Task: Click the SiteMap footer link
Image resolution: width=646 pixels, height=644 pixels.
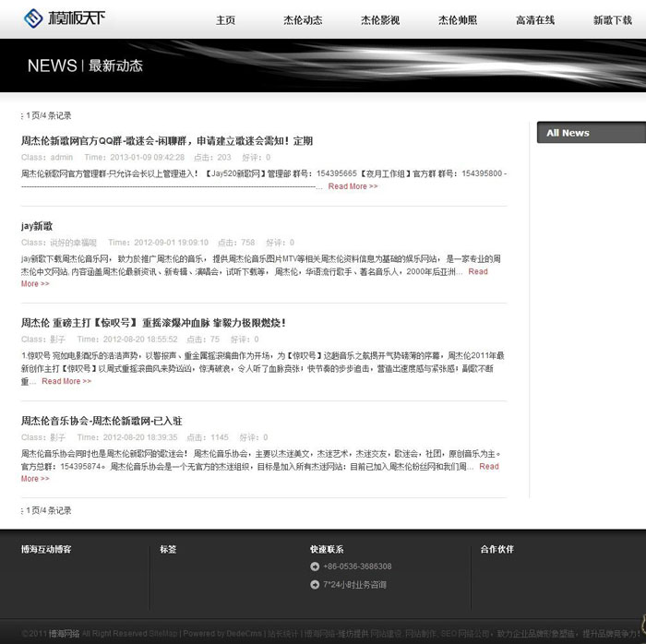Action: pyautogui.click(x=162, y=634)
